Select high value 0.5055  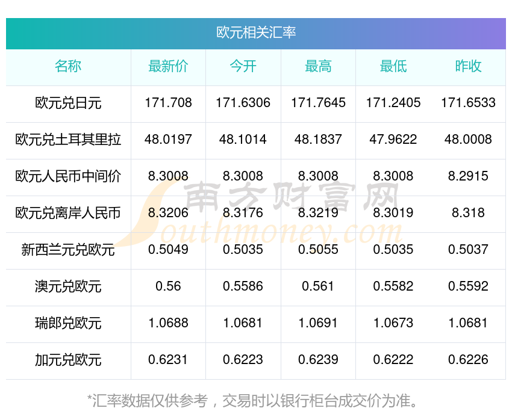[x=318, y=250]
